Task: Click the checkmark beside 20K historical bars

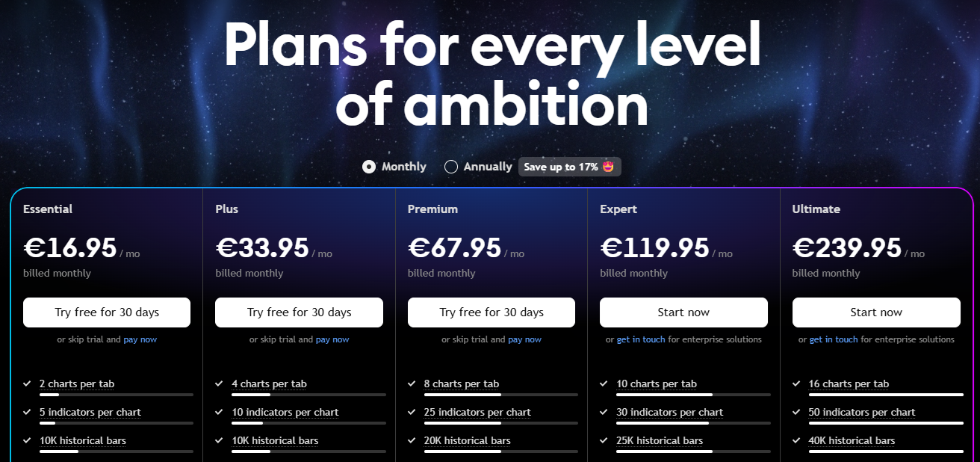Action: (x=412, y=440)
